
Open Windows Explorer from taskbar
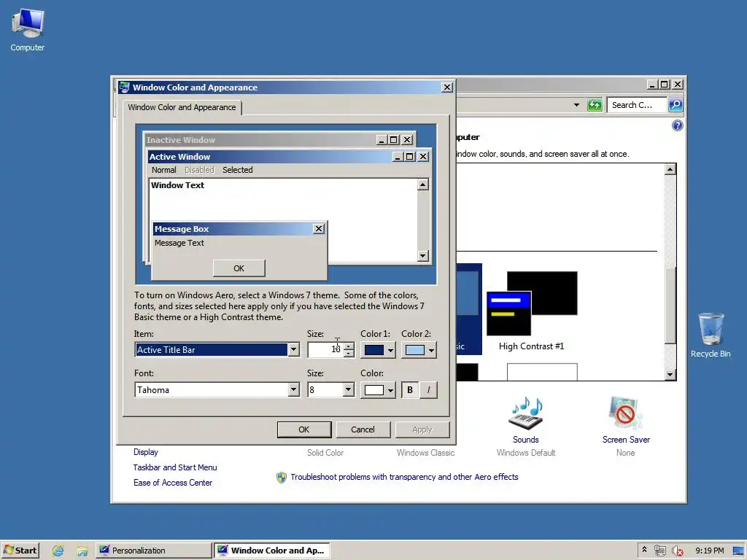pos(82,551)
